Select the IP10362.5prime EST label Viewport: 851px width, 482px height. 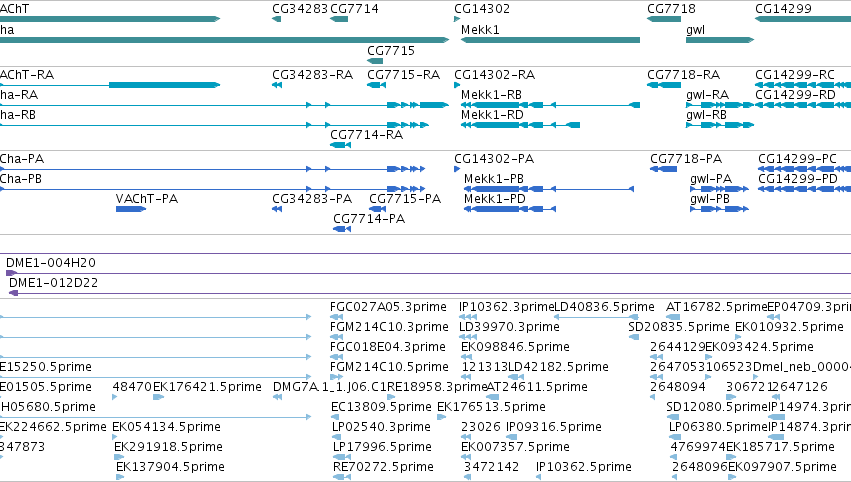583,467
